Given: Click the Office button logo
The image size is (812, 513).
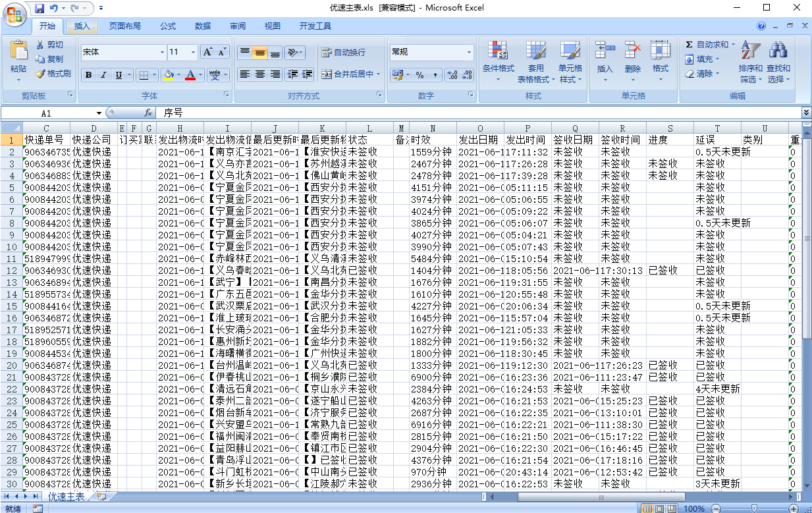Looking at the screenshot, I should click(x=14, y=13).
